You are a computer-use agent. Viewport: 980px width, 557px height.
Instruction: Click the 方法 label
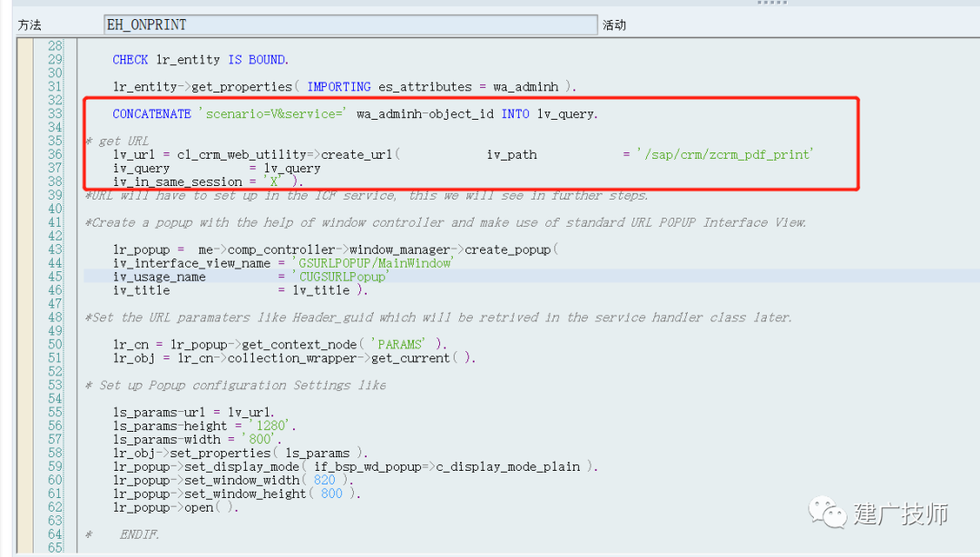point(29,25)
